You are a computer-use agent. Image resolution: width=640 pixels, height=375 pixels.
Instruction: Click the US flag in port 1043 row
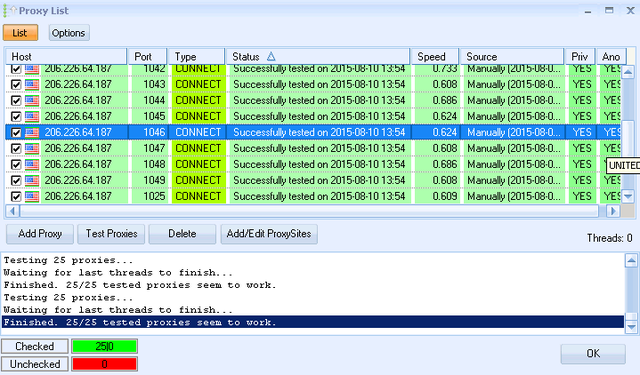point(32,84)
